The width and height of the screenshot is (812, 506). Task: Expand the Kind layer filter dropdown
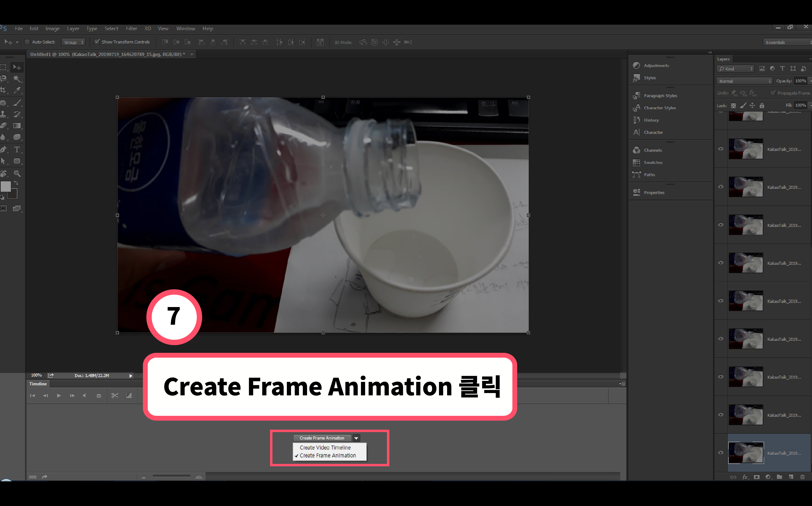pos(736,69)
